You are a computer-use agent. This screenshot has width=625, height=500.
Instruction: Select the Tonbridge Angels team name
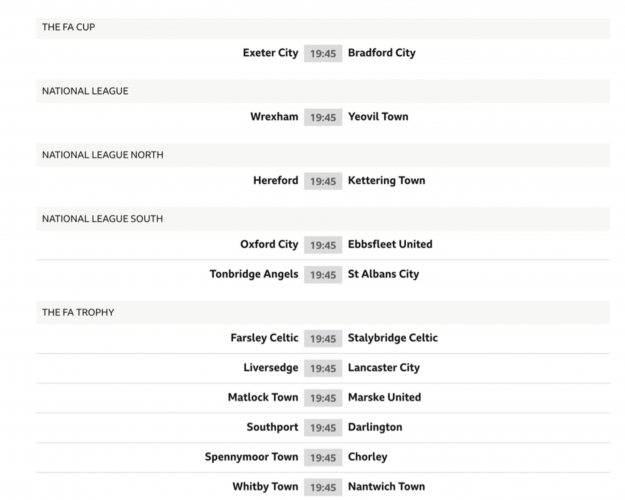[254, 274]
